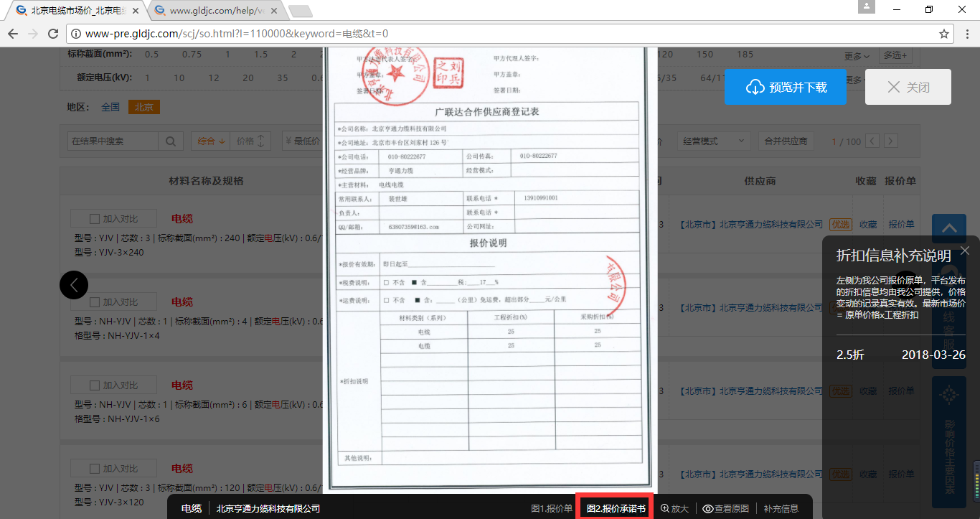Image resolution: width=980 pixels, height=519 pixels.
Task: Click search magnifier beside 在结果中搜索
Action: point(171,141)
